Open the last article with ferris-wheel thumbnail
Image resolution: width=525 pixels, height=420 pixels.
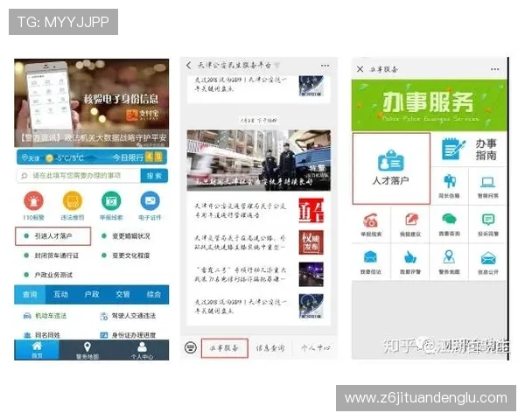pos(258,306)
